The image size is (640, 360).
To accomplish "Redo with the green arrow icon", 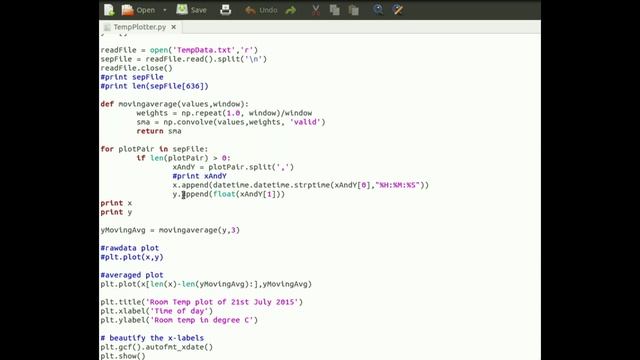I will coord(291,10).
